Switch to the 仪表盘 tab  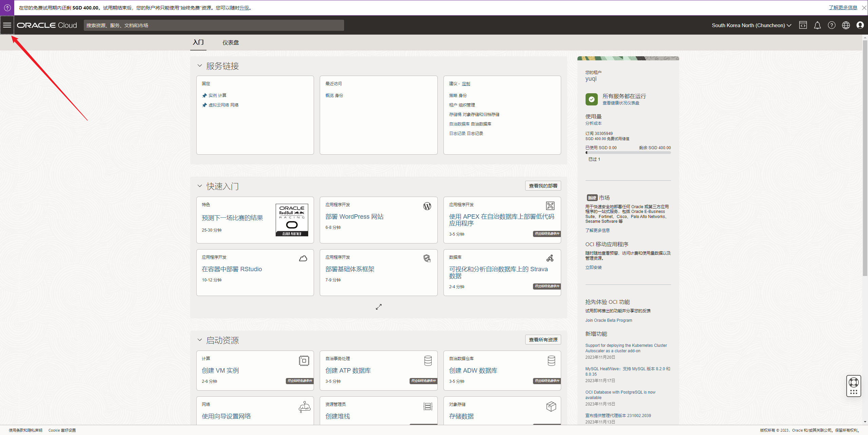coord(231,42)
